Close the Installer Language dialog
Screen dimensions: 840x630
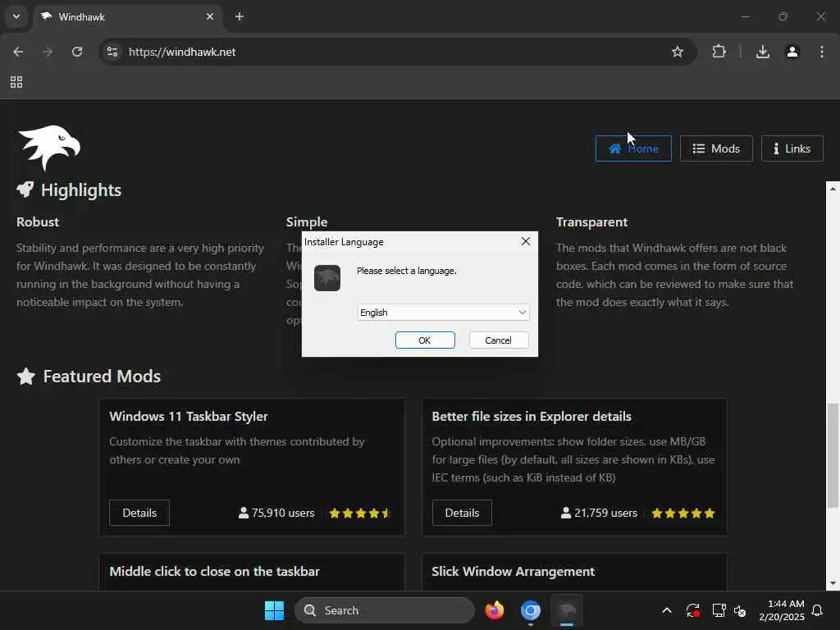526,242
